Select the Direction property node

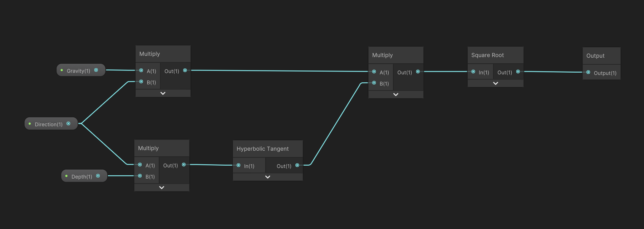click(x=48, y=124)
